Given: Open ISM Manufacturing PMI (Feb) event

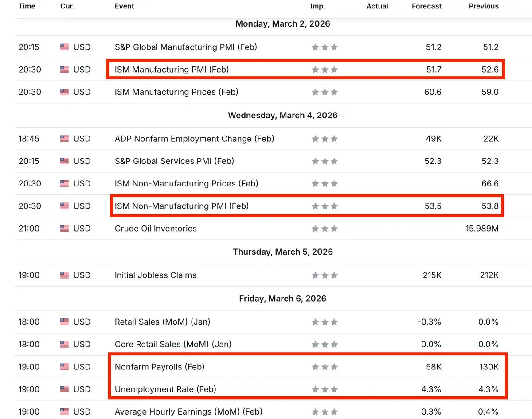Looking at the screenshot, I should point(172,70).
